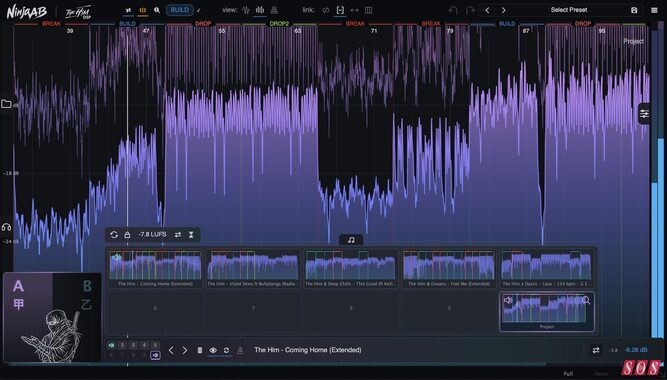Screen dimensions: 667x380
Task: Go to the previous preset
Action: [487, 10]
